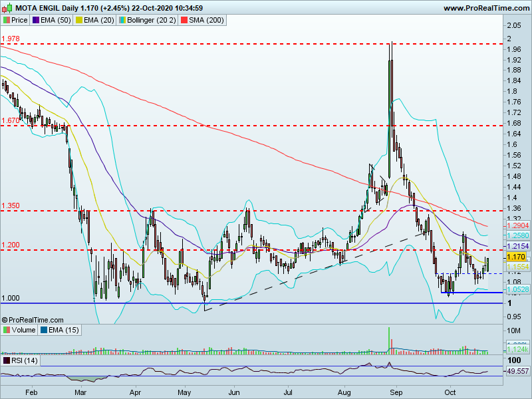Image resolution: width=532 pixels, height=399 pixels.
Task: Click the 1.2904 SMA value tag
Action: tap(518, 225)
